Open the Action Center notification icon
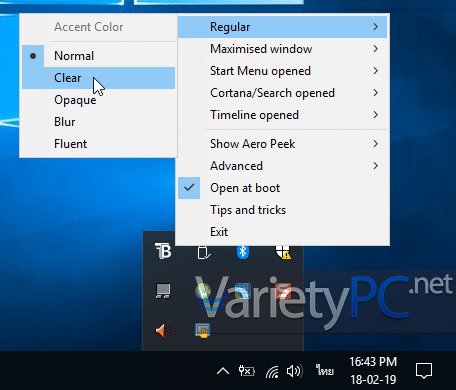The width and height of the screenshot is (456, 390). [424, 371]
